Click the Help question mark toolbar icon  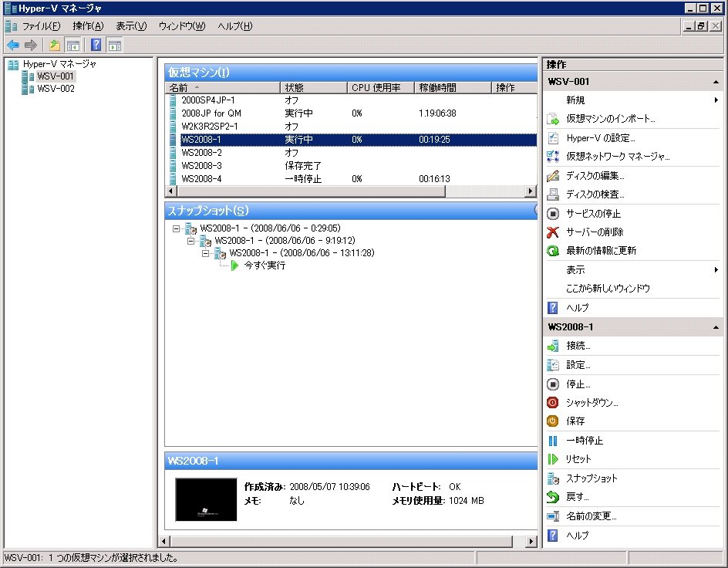click(x=96, y=45)
